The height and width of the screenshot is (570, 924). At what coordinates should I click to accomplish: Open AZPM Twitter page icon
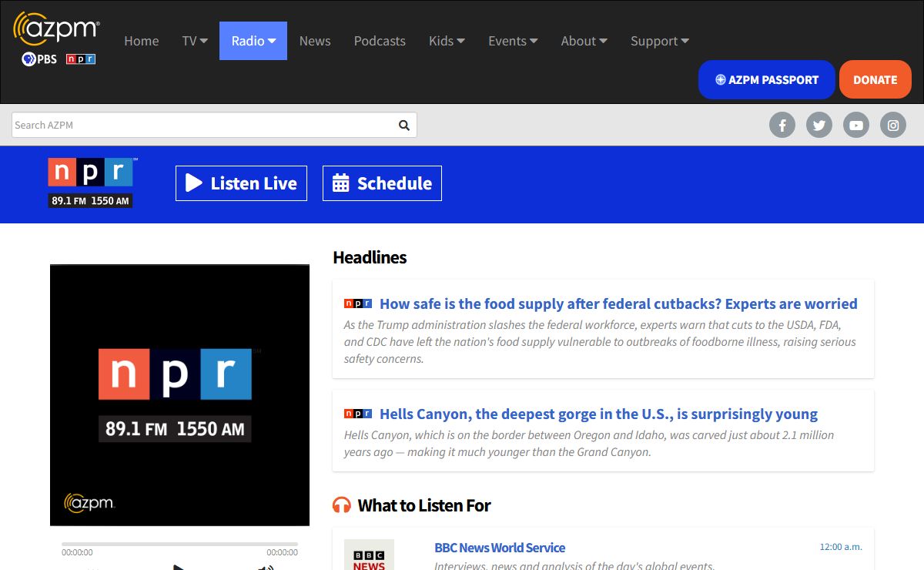click(x=819, y=125)
